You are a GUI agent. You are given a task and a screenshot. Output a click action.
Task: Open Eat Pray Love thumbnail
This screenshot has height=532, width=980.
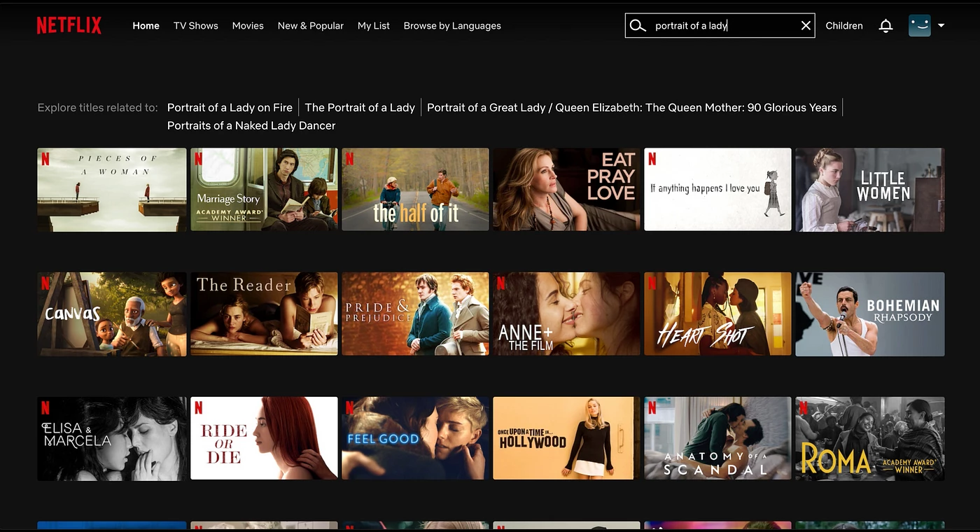566,189
